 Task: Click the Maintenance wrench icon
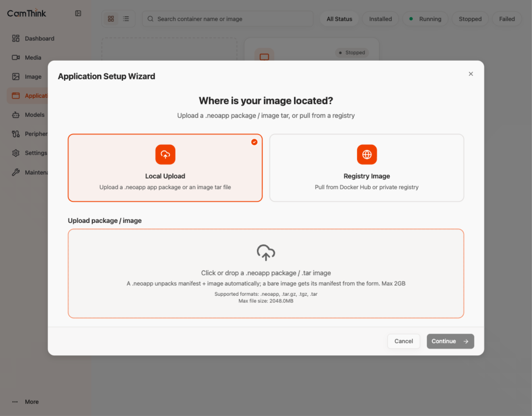click(x=16, y=172)
